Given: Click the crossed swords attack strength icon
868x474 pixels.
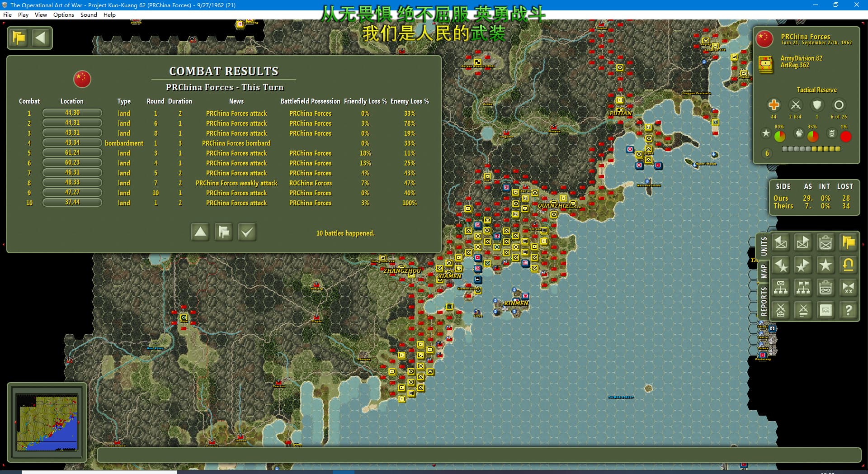Looking at the screenshot, I should [796, 105].
